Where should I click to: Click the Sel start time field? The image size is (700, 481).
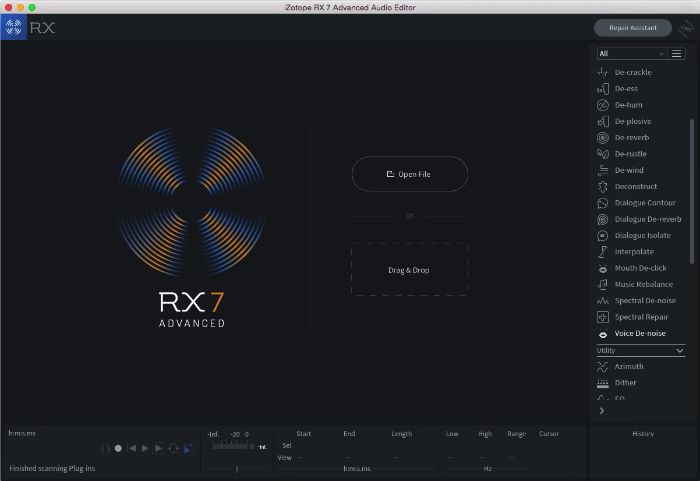coord(304,445)
